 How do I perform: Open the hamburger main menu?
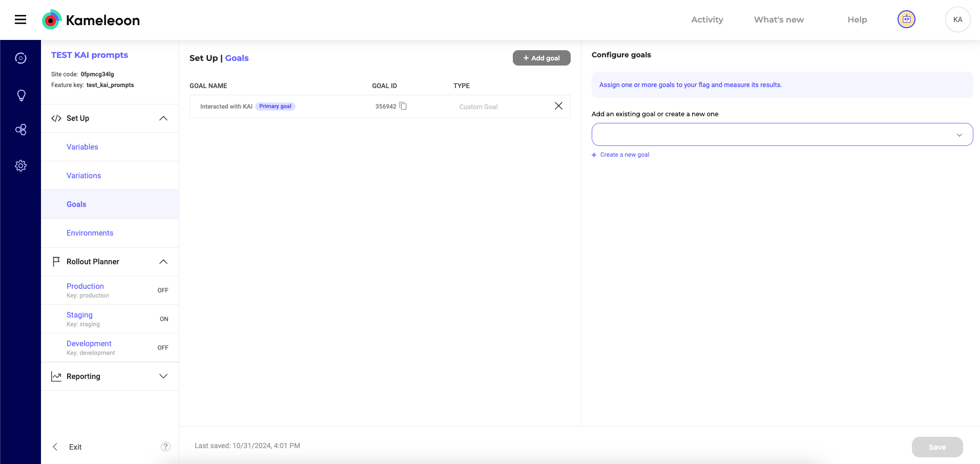tap(20, 19)
